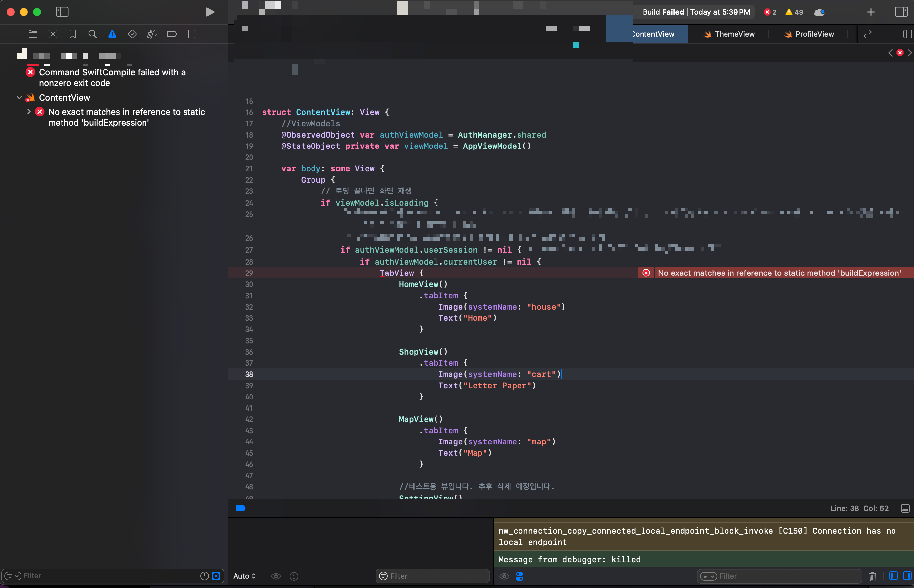
Task: Clear console with the trash icon
Action: [872, 576]
